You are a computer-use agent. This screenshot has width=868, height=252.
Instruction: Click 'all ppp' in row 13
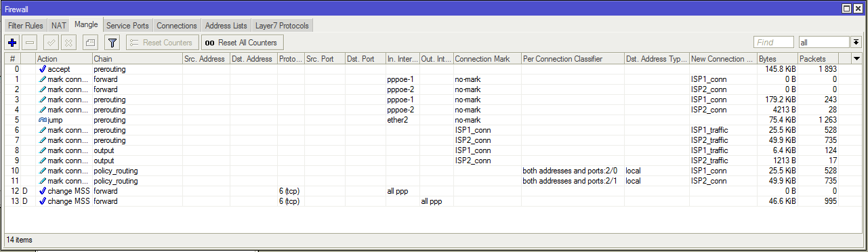tap(432, 201)
